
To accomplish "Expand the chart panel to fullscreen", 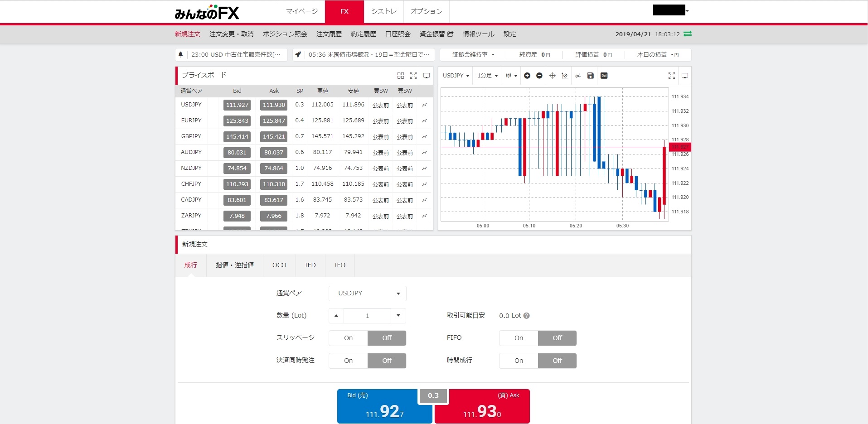I will [x=671, y=76].
